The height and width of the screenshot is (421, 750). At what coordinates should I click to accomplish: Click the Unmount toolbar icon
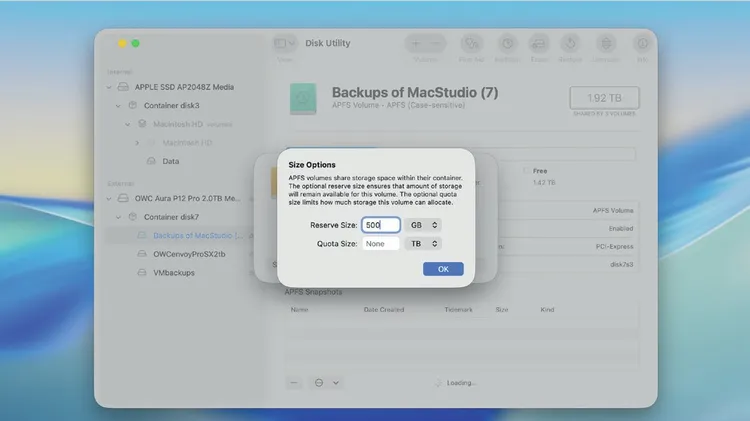coord(605,44)
